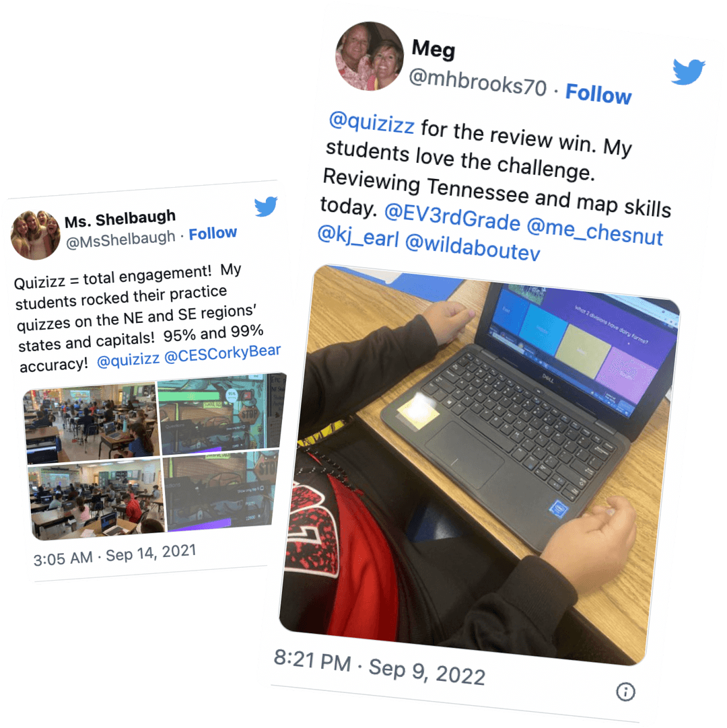
Task: Open the 8:21 PM · Sep 9, 2022 timestamp
Action: 380,667
